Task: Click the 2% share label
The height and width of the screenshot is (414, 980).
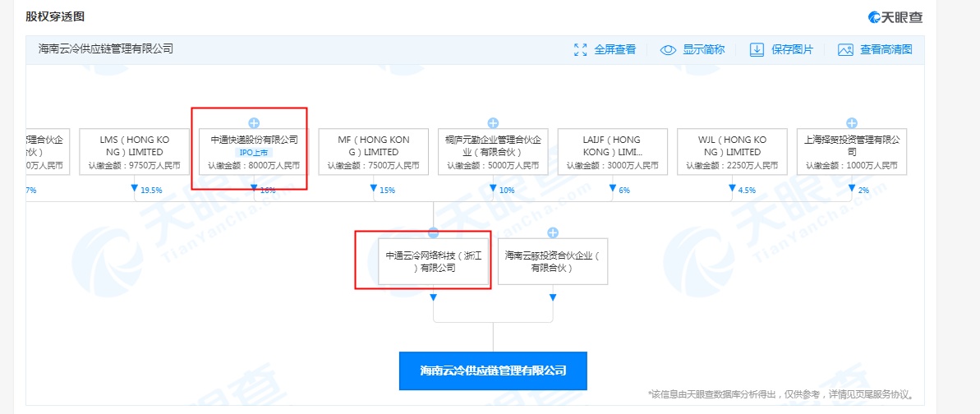Action: [x=863, y=190]
